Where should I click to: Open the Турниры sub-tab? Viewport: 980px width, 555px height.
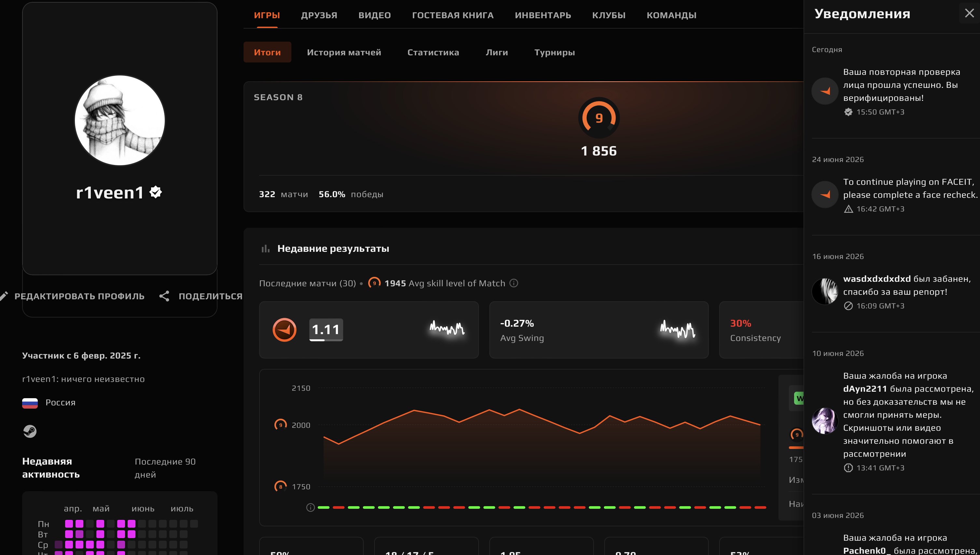click(x=554, y=52)
